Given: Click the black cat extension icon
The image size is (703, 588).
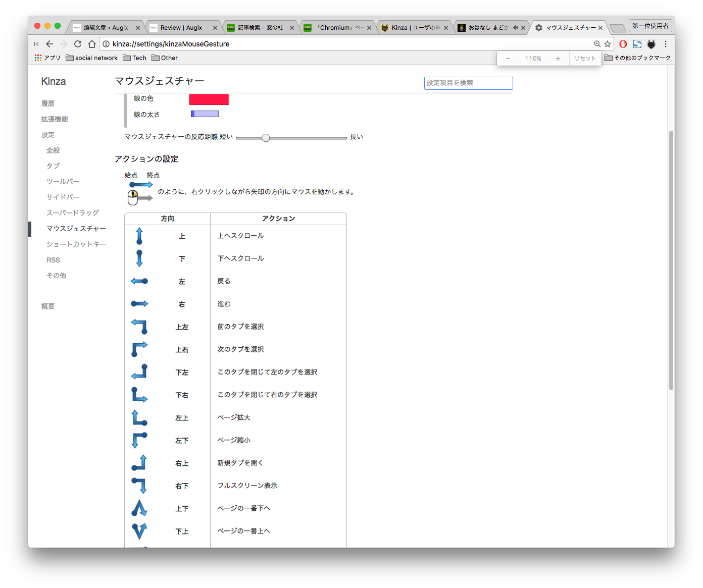Looking at the screenshot, I should click(x=651, y=44).
